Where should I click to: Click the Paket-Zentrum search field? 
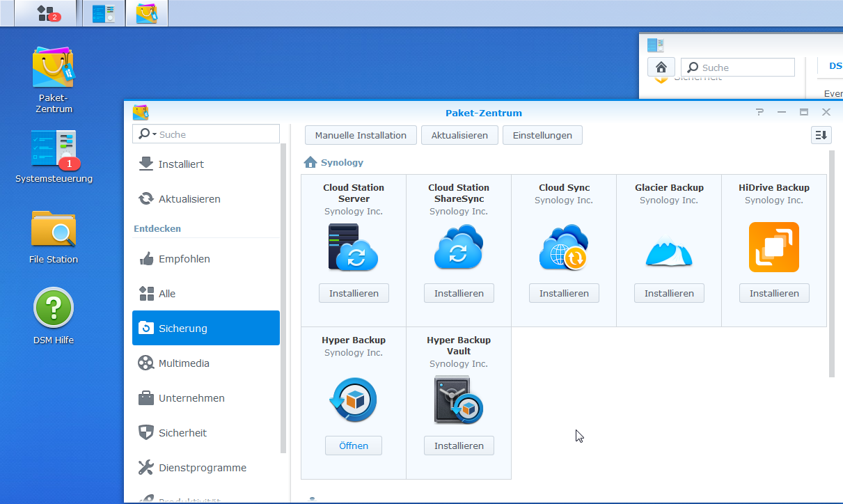[206, 134]
